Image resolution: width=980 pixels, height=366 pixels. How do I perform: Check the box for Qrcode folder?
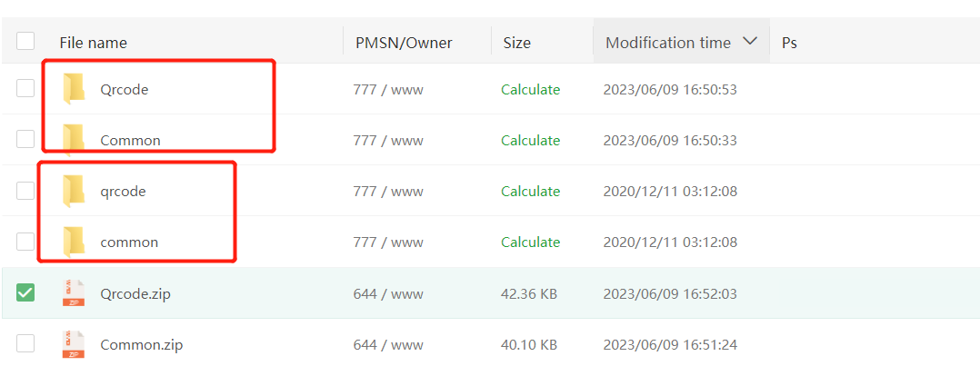tap(25, 89)
